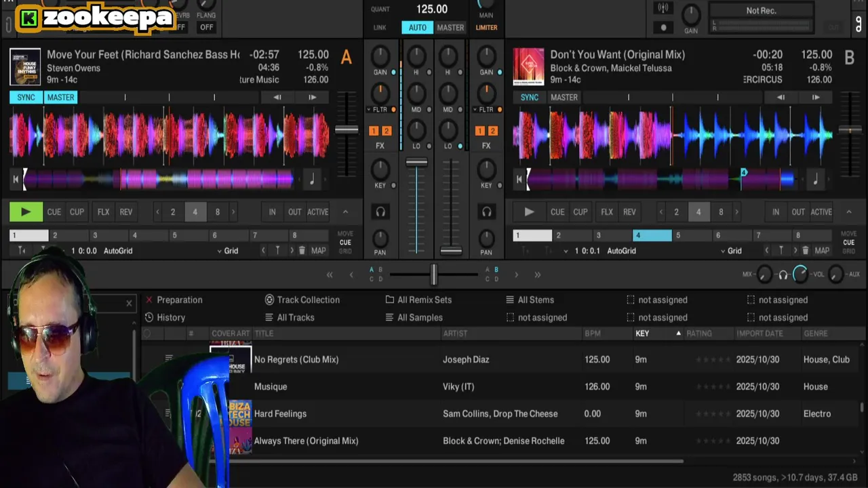
Task: Toggle SYNC on Deck A
Action: point(26,98)
